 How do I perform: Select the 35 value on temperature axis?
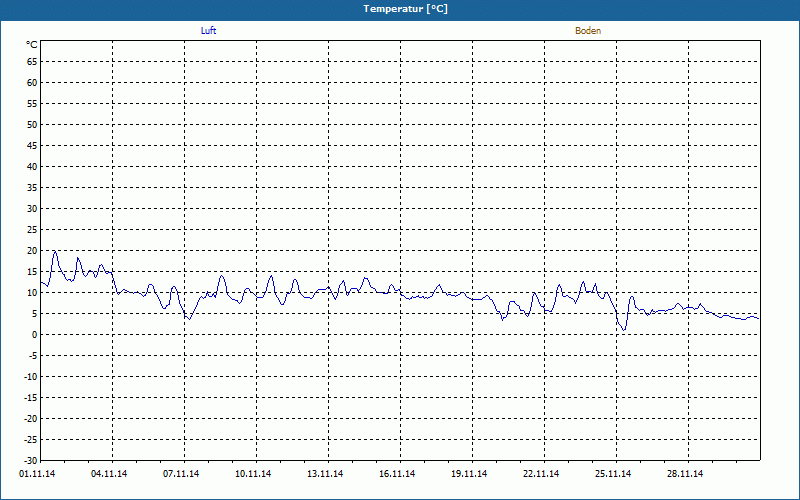coord(32,188)
